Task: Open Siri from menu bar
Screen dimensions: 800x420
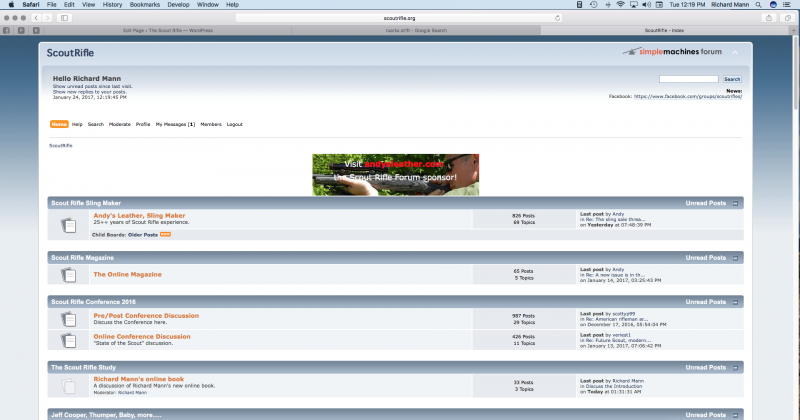Action: coord(773,5)
